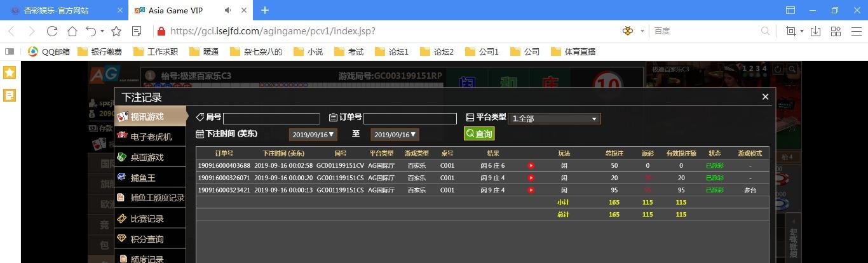Image resolution: width=868 pixels, height=263 pixels.
Task: Click the 多台 game mode cell
Action: click(x=750, y=190)
